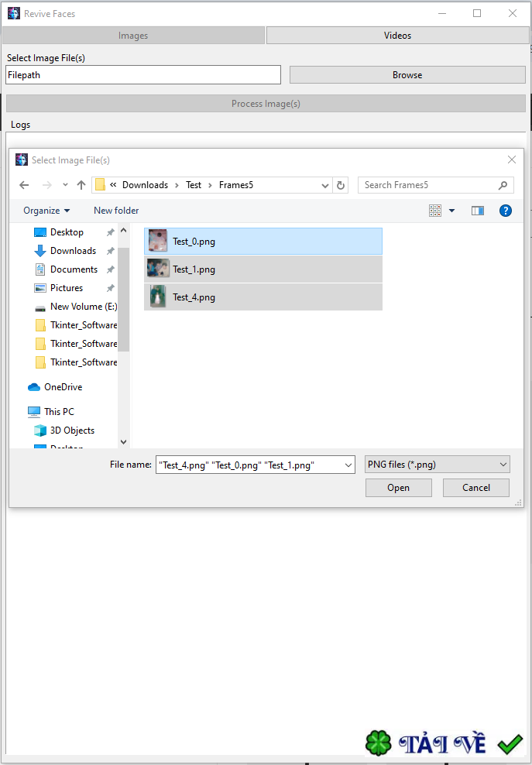532x765 pixels.
Task: Open recent locations dropdown arrow
Action: click(65, 185)
